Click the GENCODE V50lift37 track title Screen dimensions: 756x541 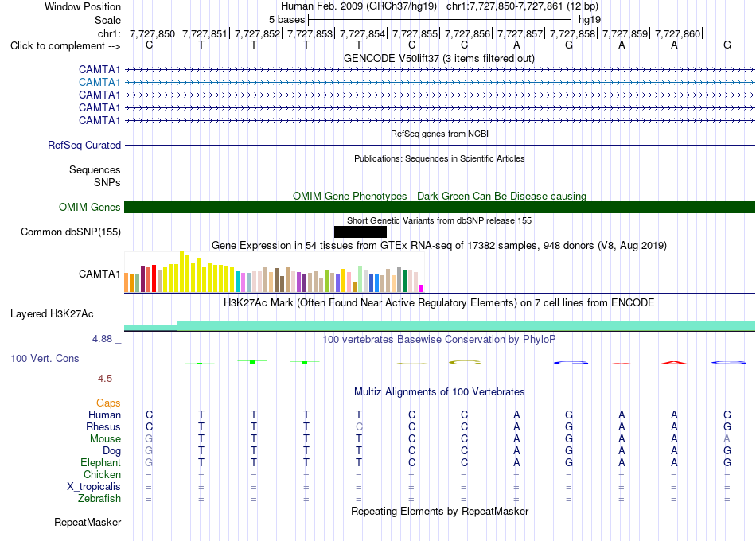(x=439, y=58)
